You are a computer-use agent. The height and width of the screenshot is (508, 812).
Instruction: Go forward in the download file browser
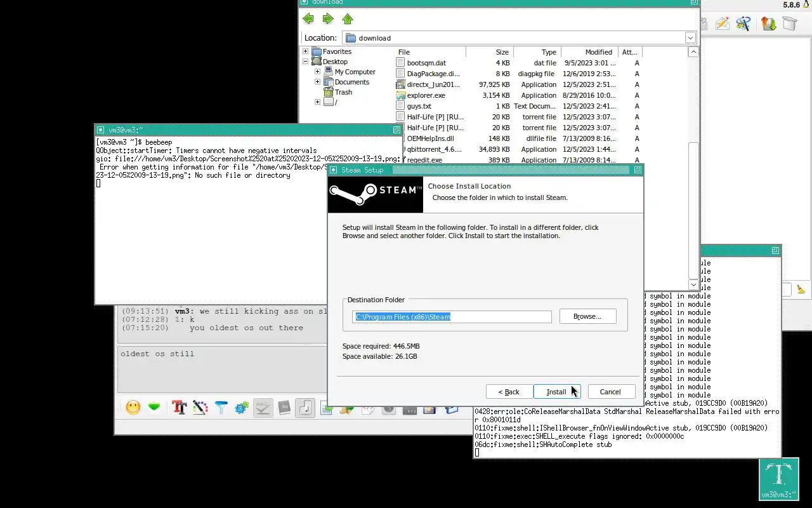coord(328,18)
